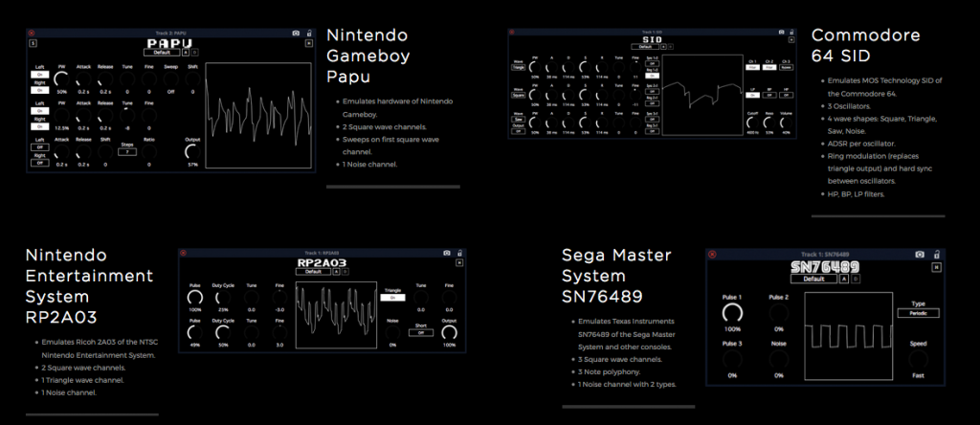Click the lock icon in RP2A03 window
The height and width of the screenshot is (425, 980).
[459, 253]
